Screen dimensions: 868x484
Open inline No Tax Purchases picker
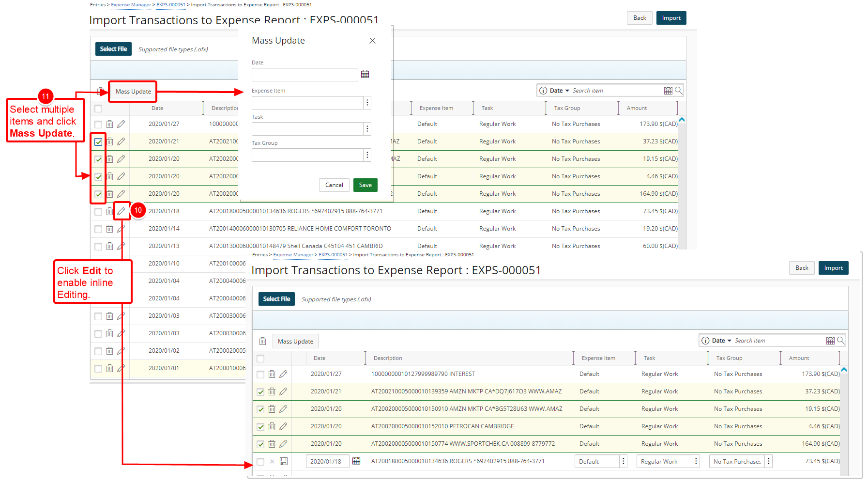click(769, 461)
